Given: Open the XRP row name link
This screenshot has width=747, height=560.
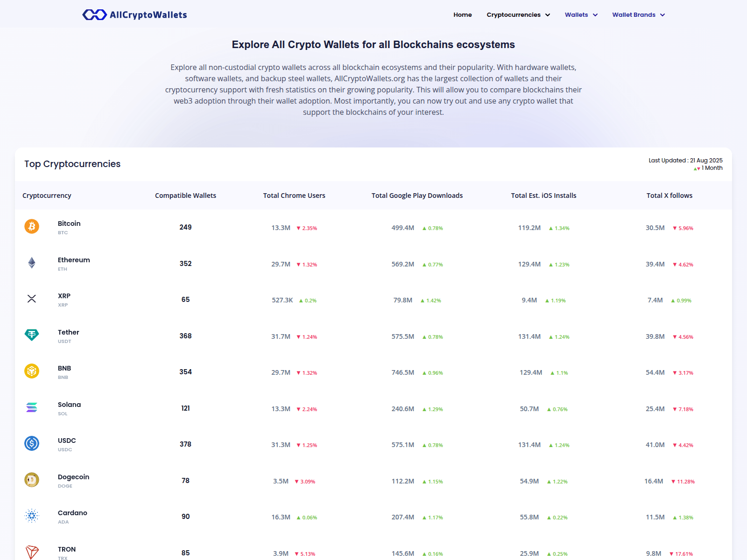Looking at the screenshot, I should [64, 296].
